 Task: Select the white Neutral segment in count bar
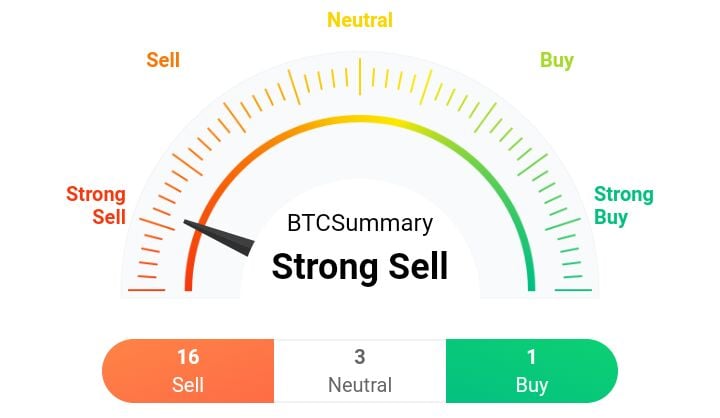[360, 371]
